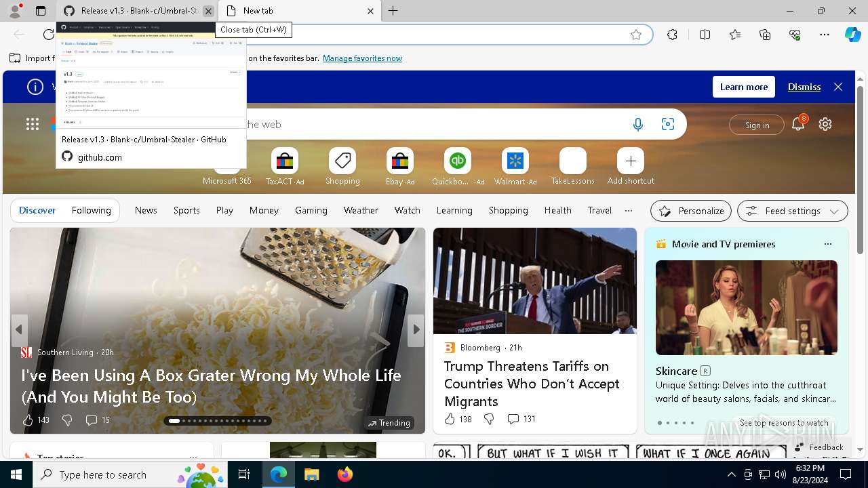The height and width of the screenshot is (488, 868).
Task: Open a new tab with the plus button
Action: [x=393, y=11]
